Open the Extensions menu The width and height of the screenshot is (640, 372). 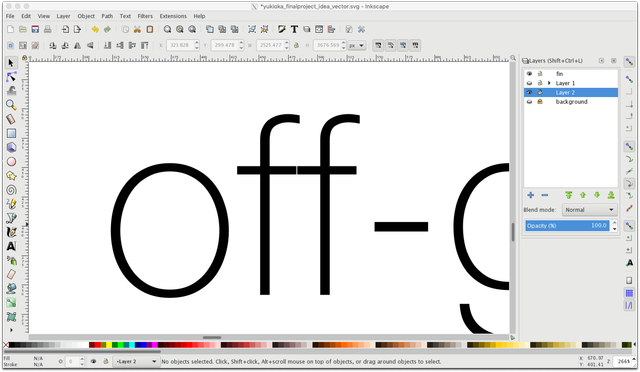(x=173, y=16)
